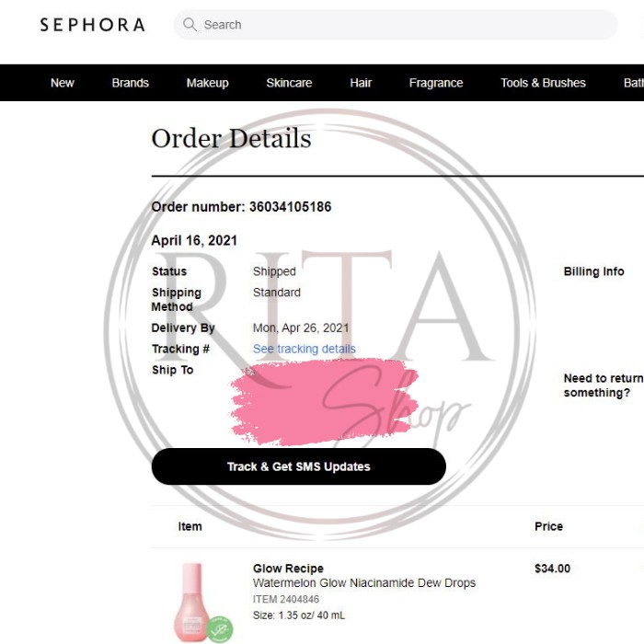Click the green Clean badge on product image
Screen dimensions: 644x644
(x=219, y=629)
